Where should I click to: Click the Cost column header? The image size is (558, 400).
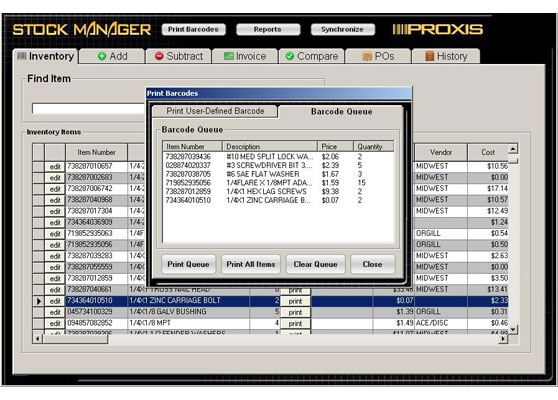(488, 152)
